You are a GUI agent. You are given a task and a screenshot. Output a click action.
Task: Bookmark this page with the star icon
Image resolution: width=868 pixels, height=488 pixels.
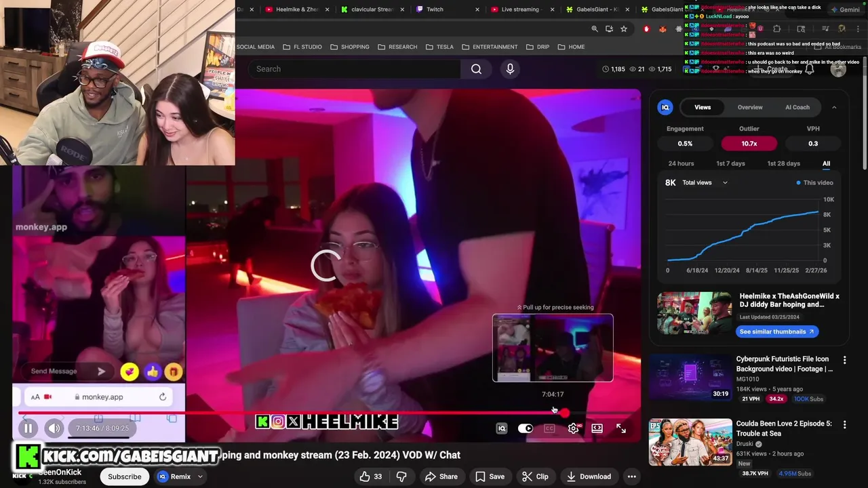[624, 28]
